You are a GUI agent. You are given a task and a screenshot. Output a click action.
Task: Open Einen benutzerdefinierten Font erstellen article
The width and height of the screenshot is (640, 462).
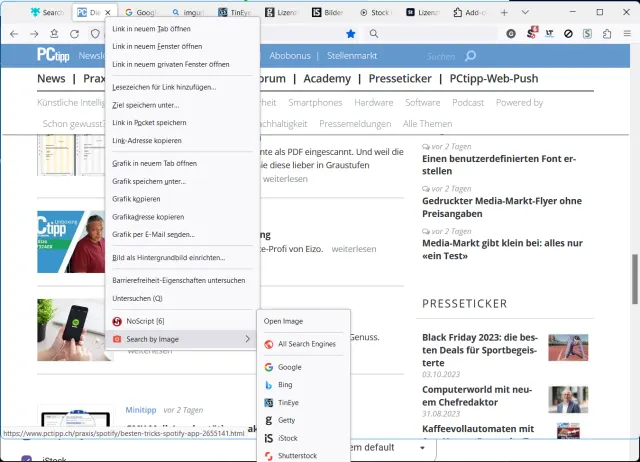pos(499,165)
